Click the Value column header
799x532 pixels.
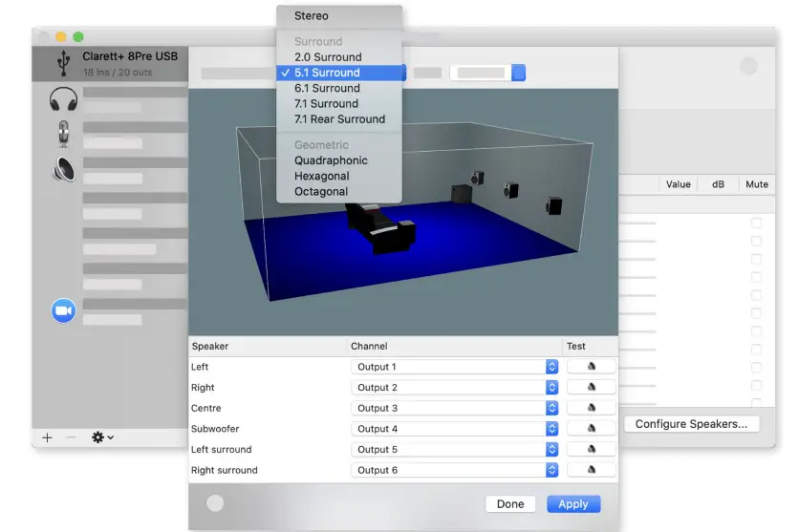coord(679,184)
